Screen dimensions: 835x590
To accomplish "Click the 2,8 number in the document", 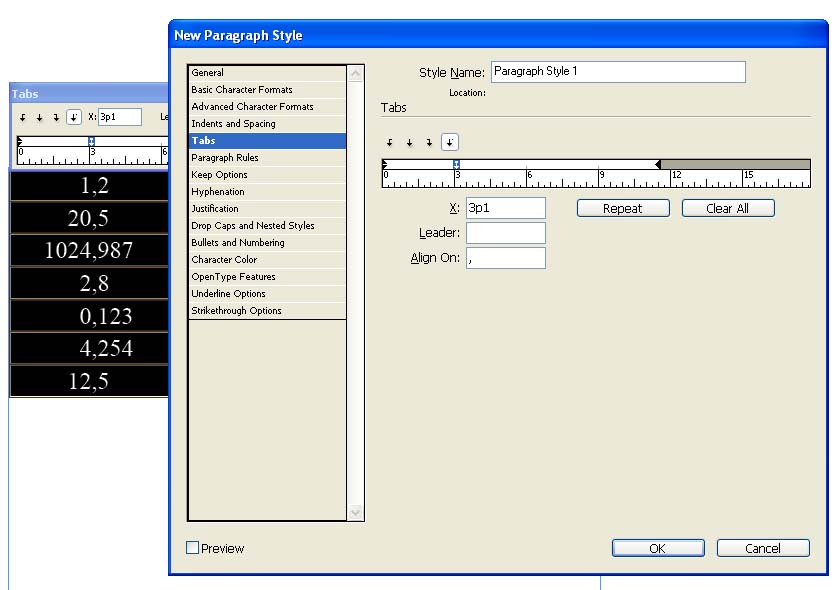I will 94,283.
